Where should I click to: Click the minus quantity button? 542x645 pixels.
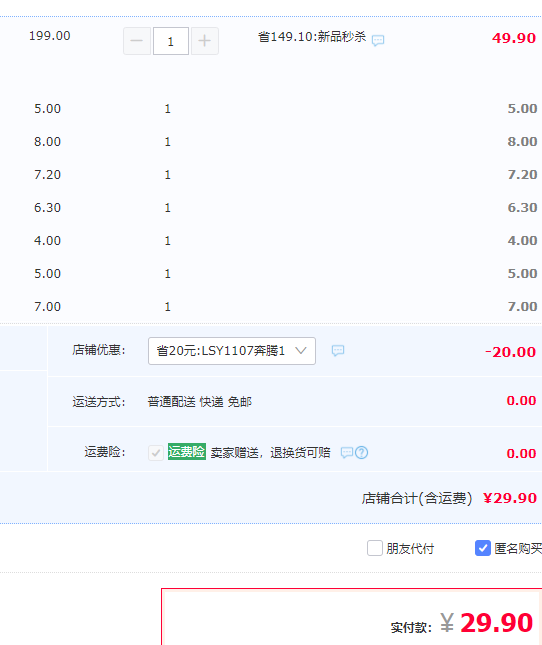coord(137,41)
